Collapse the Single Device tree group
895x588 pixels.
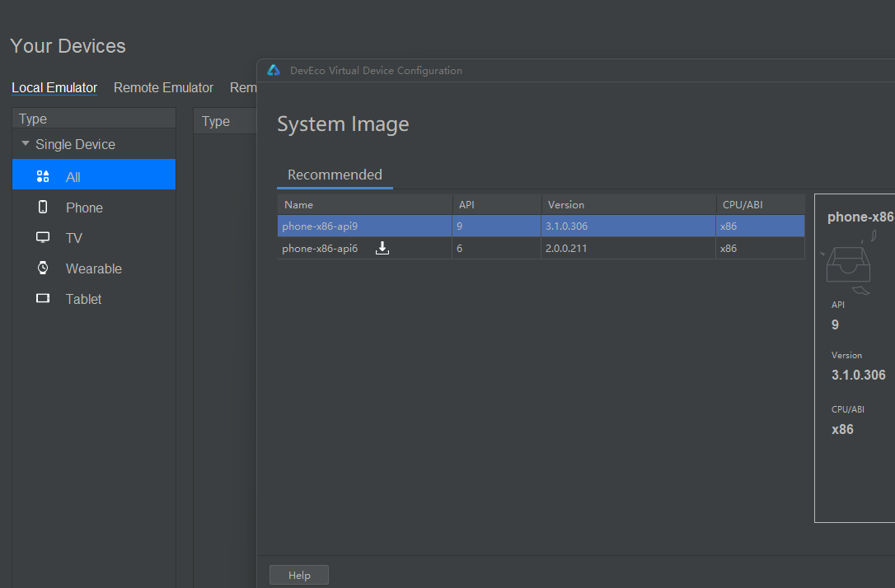tap(25, 144)
